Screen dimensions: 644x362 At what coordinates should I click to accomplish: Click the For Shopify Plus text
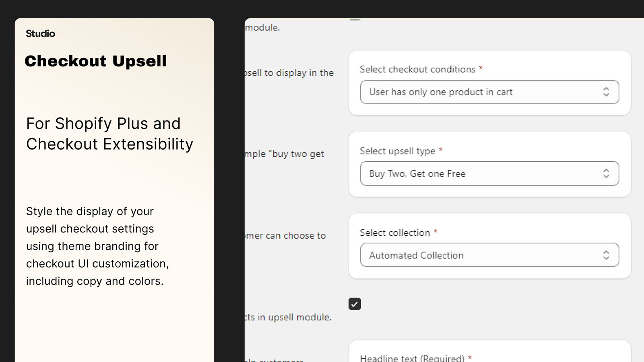click(103, 123)
